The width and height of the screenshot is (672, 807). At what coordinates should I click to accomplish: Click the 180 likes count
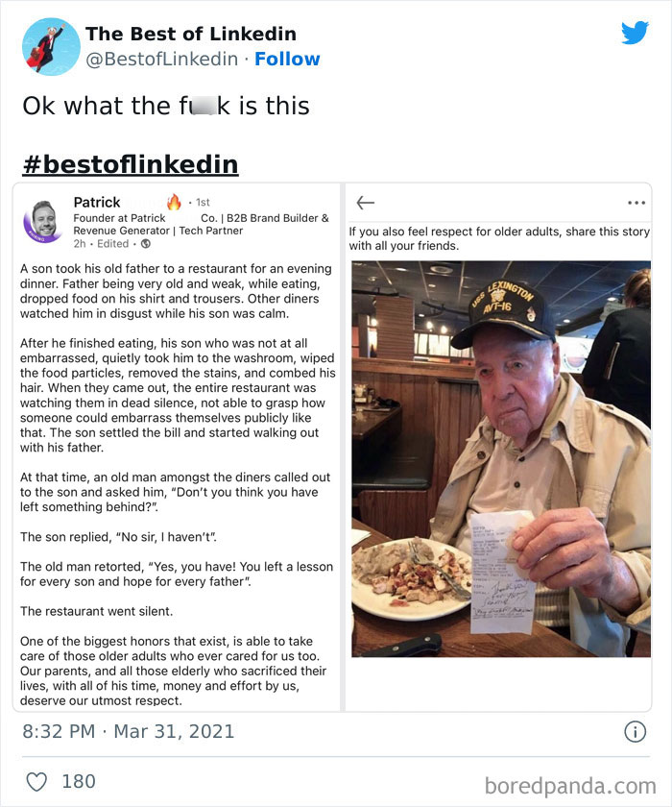79,781
